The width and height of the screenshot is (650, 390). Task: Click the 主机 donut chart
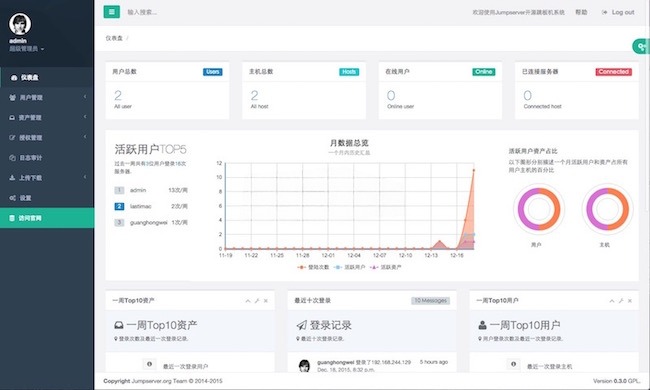pyautogui.click(x=608, y=209)
